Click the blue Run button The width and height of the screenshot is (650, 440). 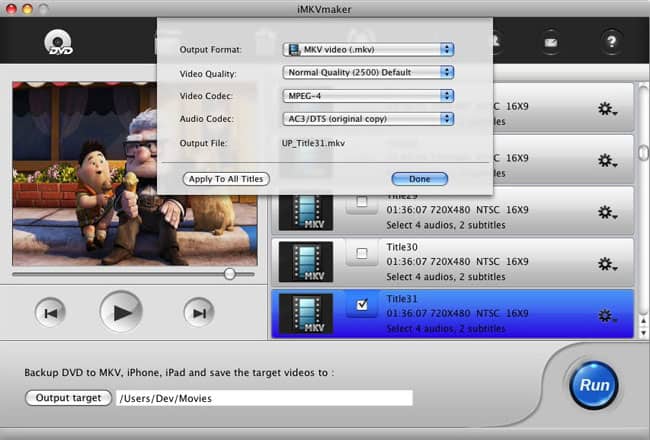[594, 385]
